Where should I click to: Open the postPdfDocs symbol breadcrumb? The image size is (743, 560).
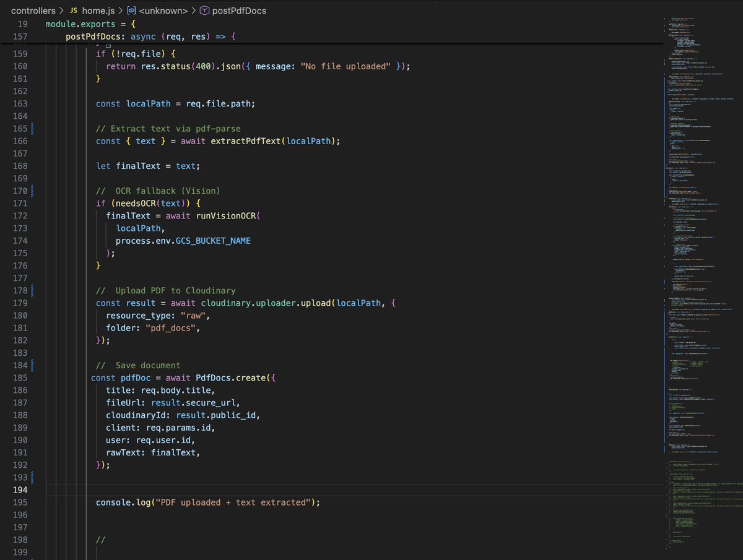pyautogui.click(x=233, y=11)
